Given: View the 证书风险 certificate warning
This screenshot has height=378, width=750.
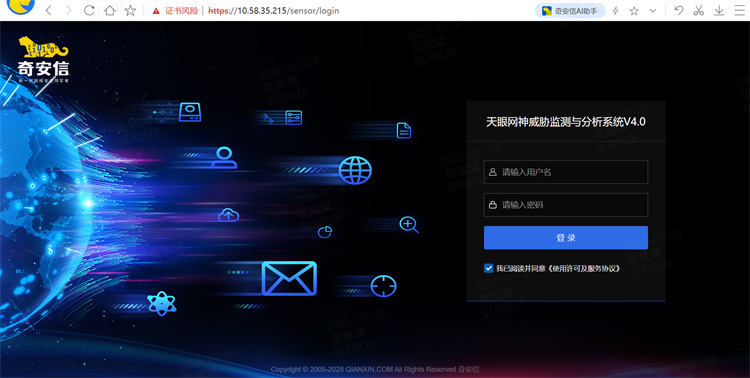Looking at the screenshot, I should click(175, 11).
